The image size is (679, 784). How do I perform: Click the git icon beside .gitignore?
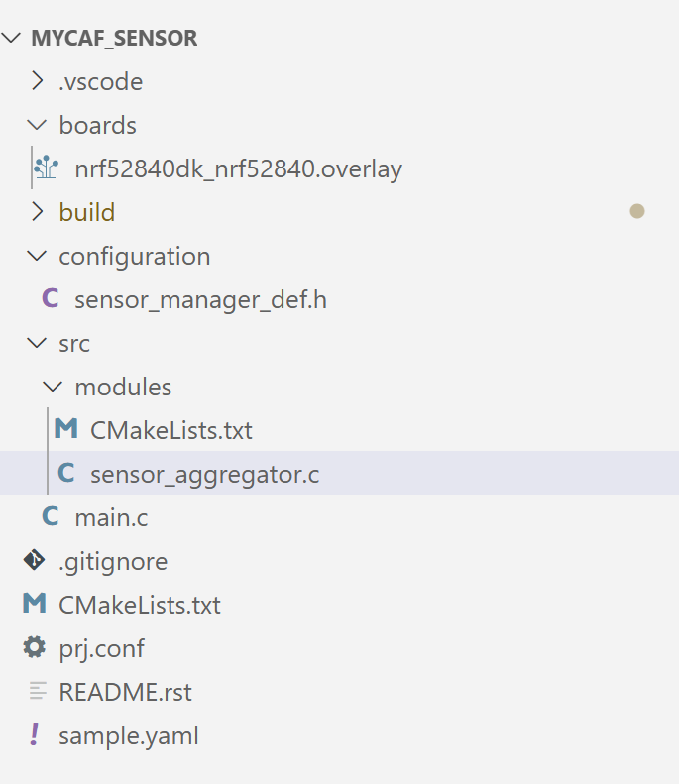pyautogui.click(x=35, y=561)
